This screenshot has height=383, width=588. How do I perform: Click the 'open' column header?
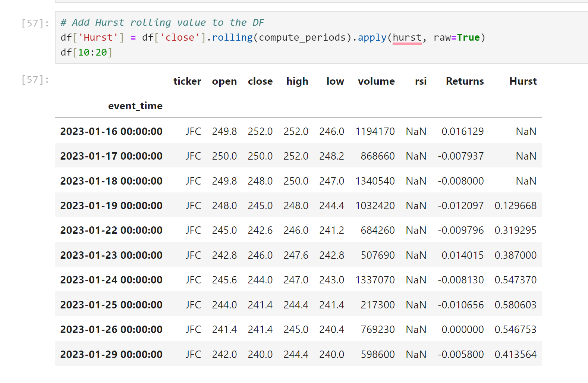click(x=224, y=81)
